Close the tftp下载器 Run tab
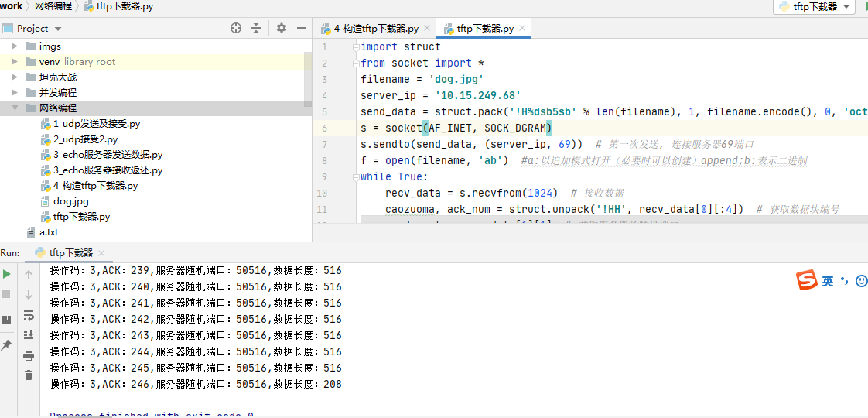The image size is (868, 418). pyautogui.click(x=101, y=253)
